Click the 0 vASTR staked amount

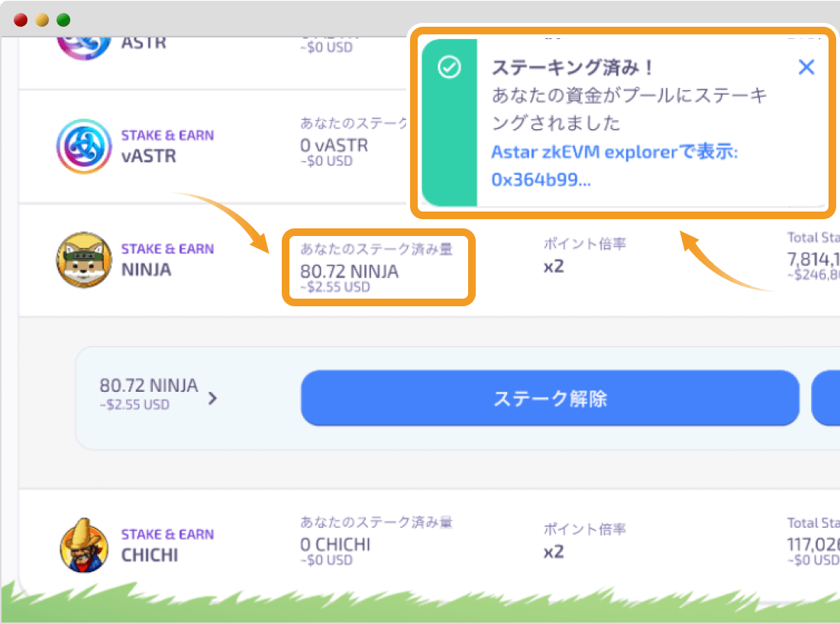[x=334, y=145]
